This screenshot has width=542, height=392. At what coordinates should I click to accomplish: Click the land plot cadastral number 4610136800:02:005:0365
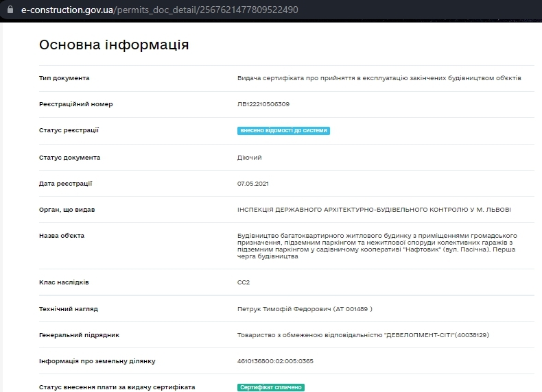coord(275,361)
